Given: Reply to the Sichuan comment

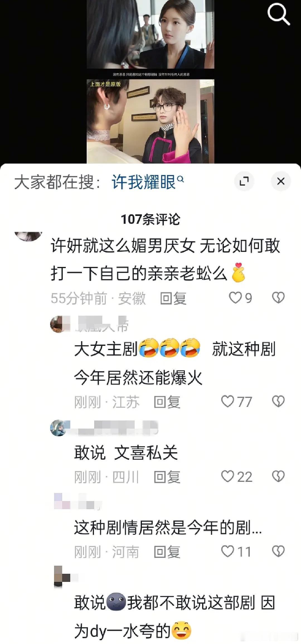Looking at the screenshot, I should point(167,477).
